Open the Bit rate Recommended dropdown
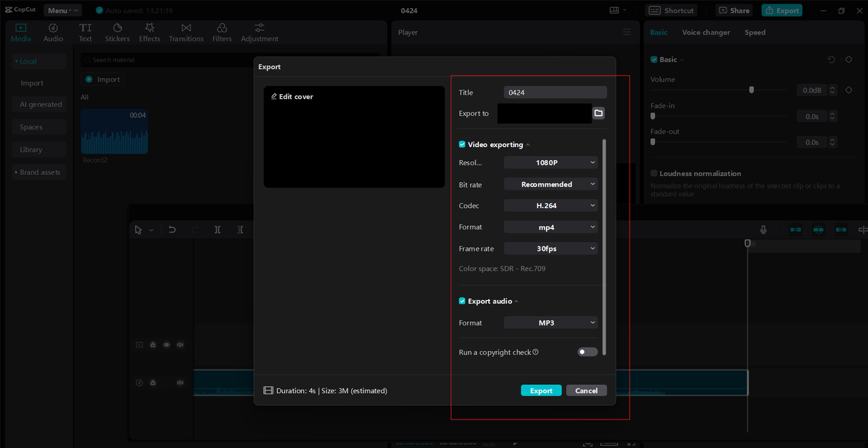The height and width of the screenshot is (448, 868). [551, 184]
